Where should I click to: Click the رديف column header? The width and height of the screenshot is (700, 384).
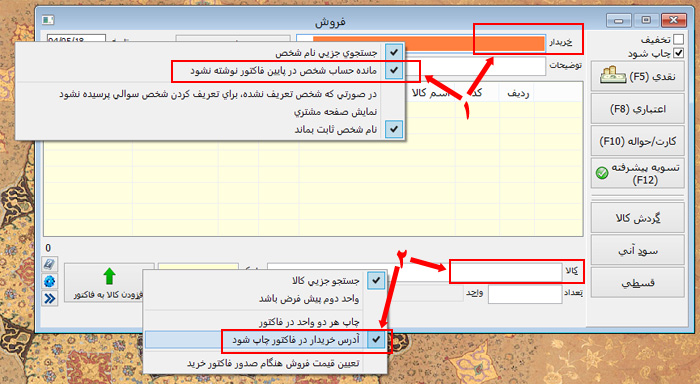tap(517, 93)
